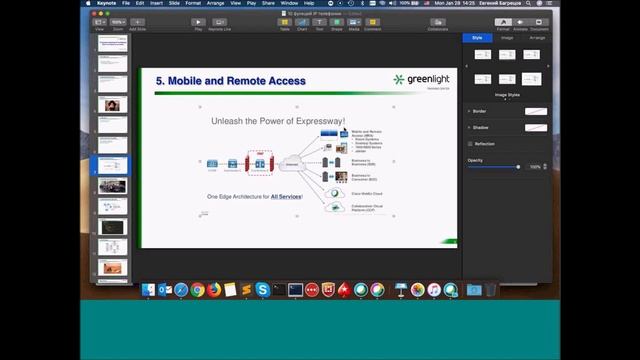Open the Animate inspector
This screenshot has height=360, width=640.
pos(520,22)
